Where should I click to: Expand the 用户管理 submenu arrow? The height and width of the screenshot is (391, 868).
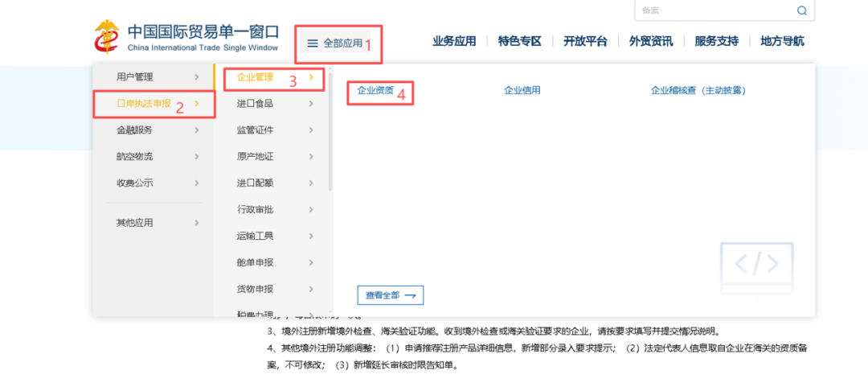pos(197,77)
